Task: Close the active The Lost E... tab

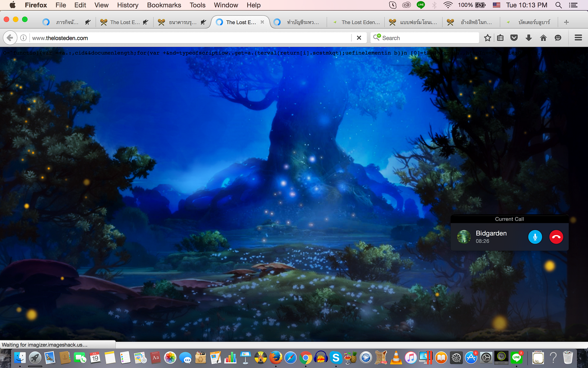Action: point(262,22)
